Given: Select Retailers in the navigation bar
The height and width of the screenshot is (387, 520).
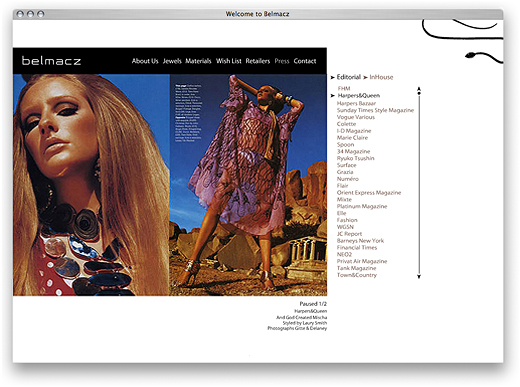Looking at the screenshot, I should coord(258,61).
